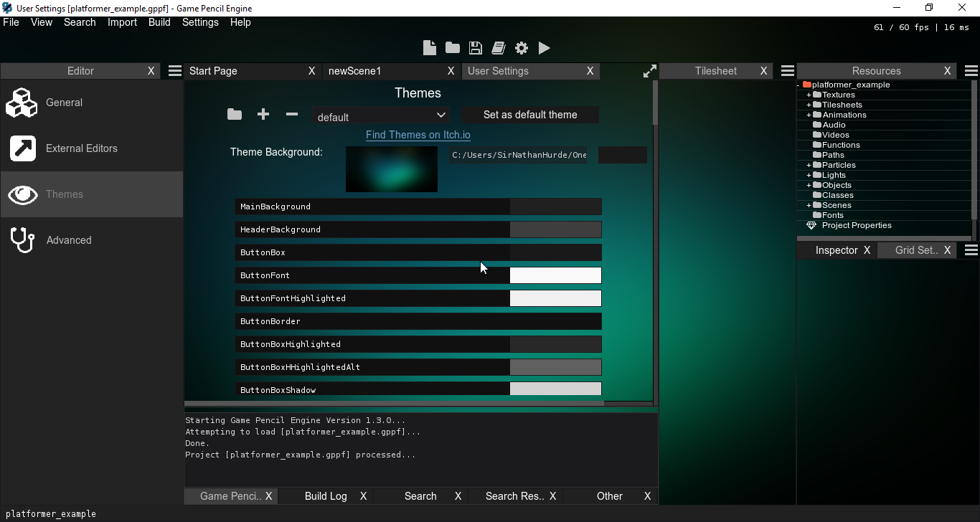Click the ButtonBoxShadow color swatch

tap(555, 389)
